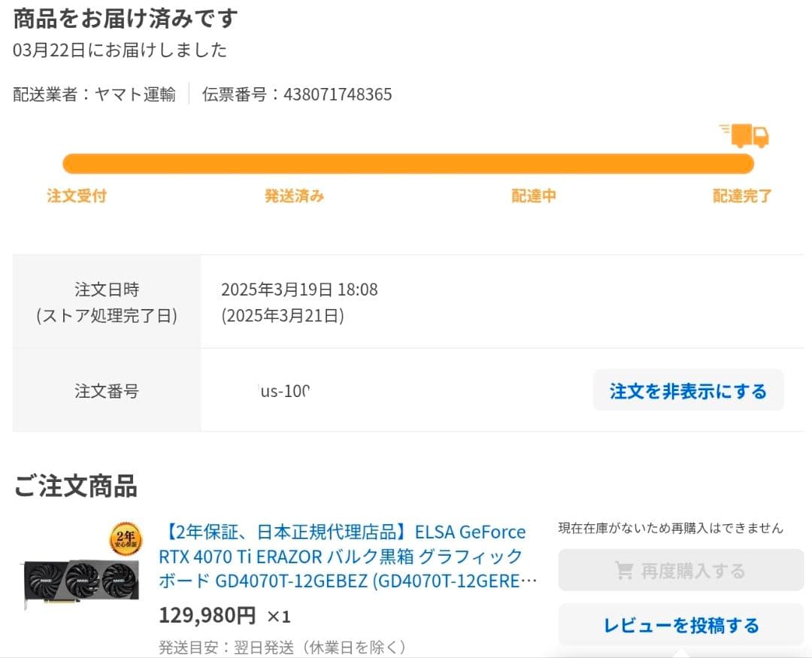The image size is (812, 658).
Task: Click the 配達完了 stage label
Action: coord(742,196)
